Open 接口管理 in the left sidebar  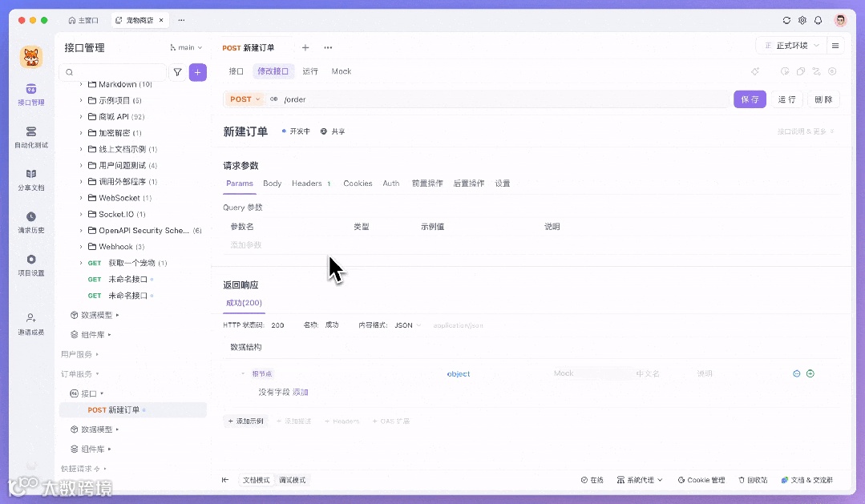click(x=31, y=95)
